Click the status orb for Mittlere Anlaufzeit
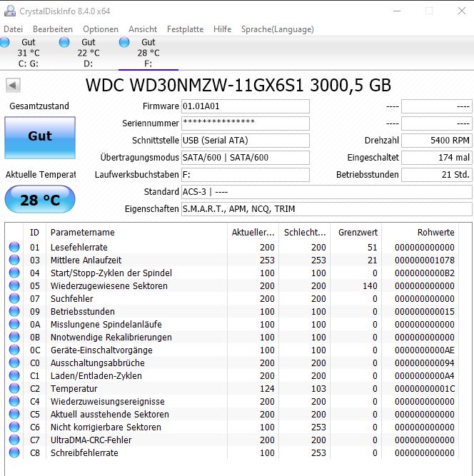Screen dimensions: 474x476 click(14, 260)
